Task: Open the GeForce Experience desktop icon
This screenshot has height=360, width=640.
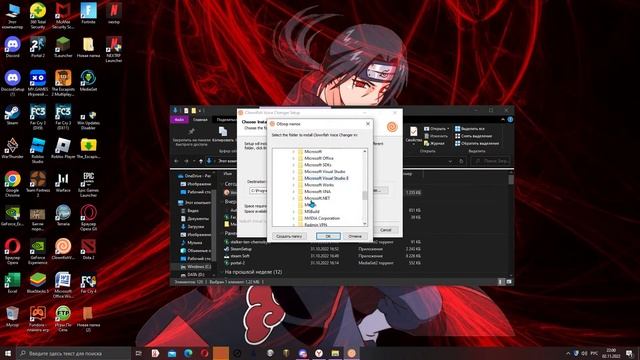Action: [38, 251]
